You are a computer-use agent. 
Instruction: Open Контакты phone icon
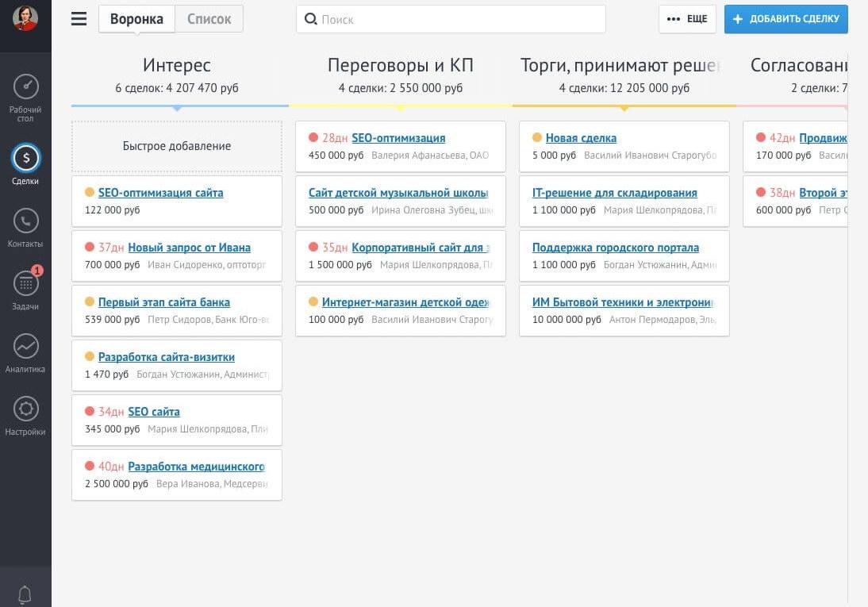click(x=25, y=221)
